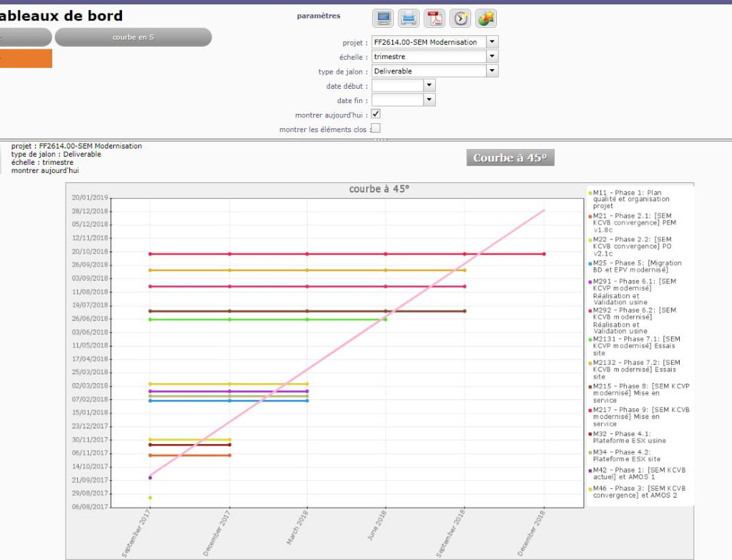Click the 'paramètres' label
The height and width of the screenshot is (560, 732).
319,16
